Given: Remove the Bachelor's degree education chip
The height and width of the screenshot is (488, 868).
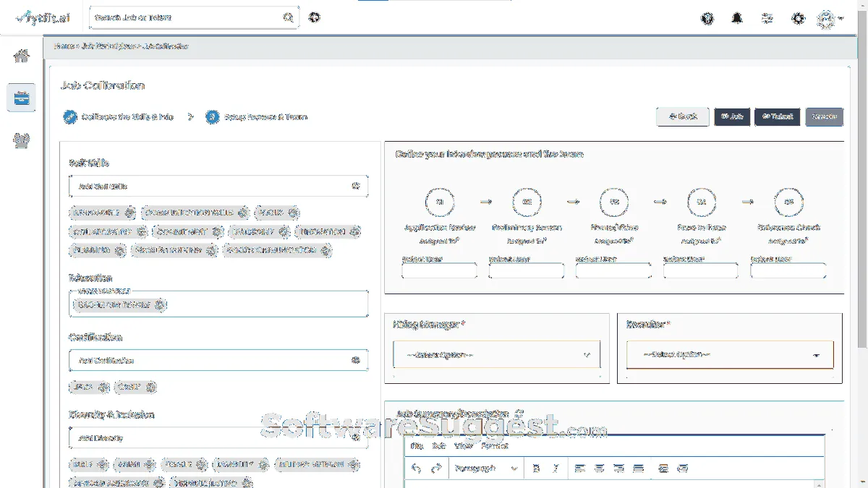Looking at the screenshot, I should pos(161,305).
